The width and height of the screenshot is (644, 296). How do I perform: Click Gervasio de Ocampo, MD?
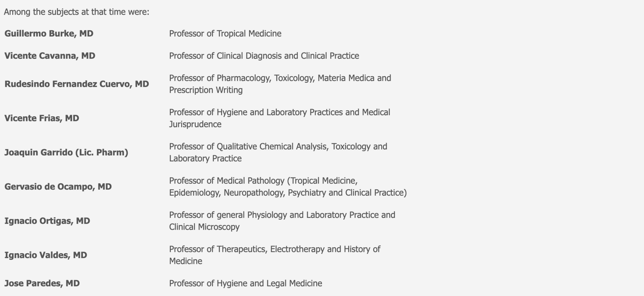(58, 187)
